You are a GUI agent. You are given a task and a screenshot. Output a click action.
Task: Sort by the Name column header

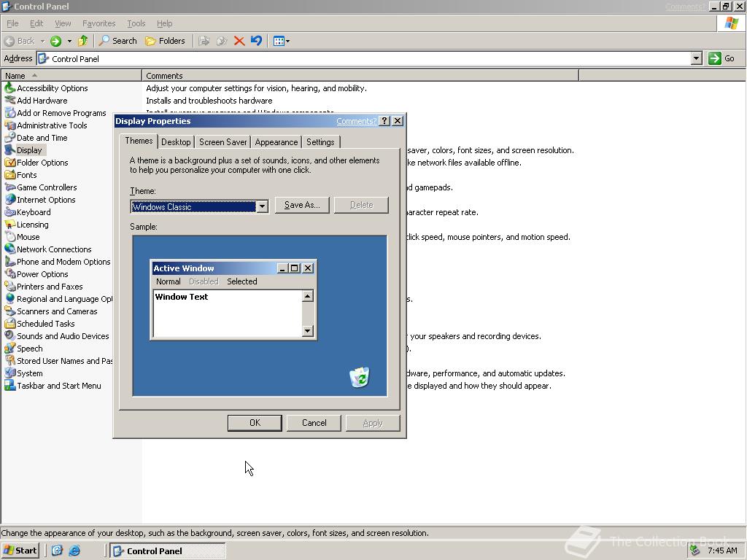(x=71, y=75)
